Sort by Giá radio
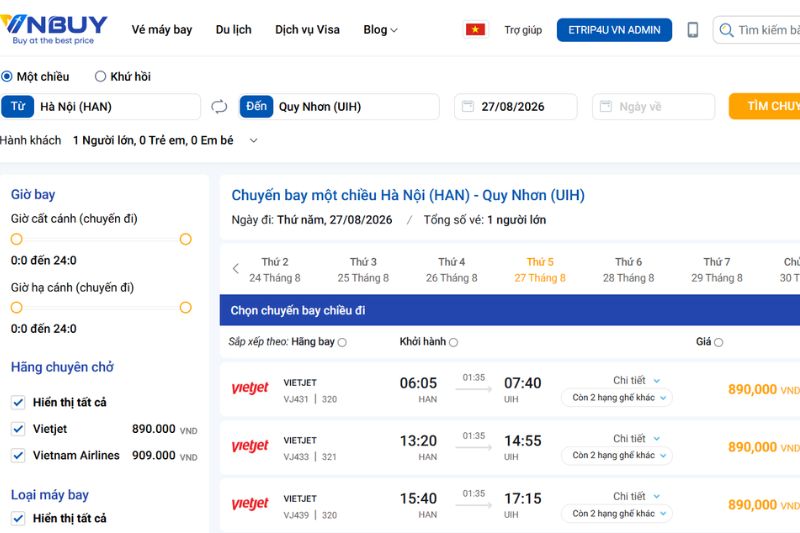 pyautogui.click(x=718, y=342)
